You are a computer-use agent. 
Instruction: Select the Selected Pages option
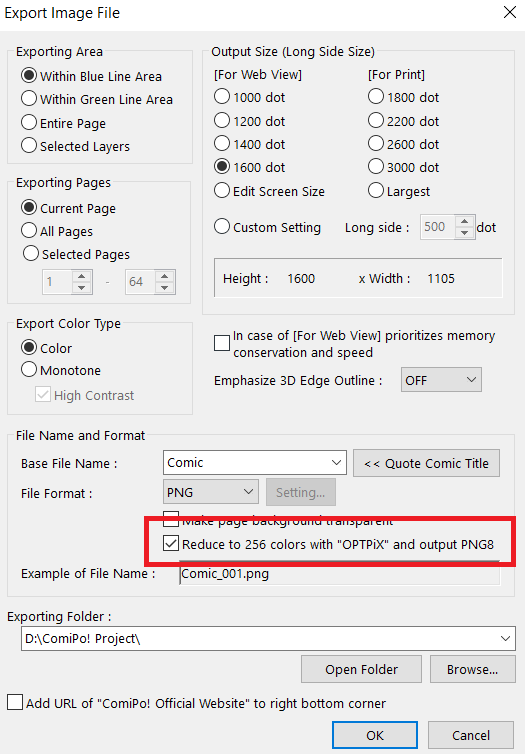[31, 253]
